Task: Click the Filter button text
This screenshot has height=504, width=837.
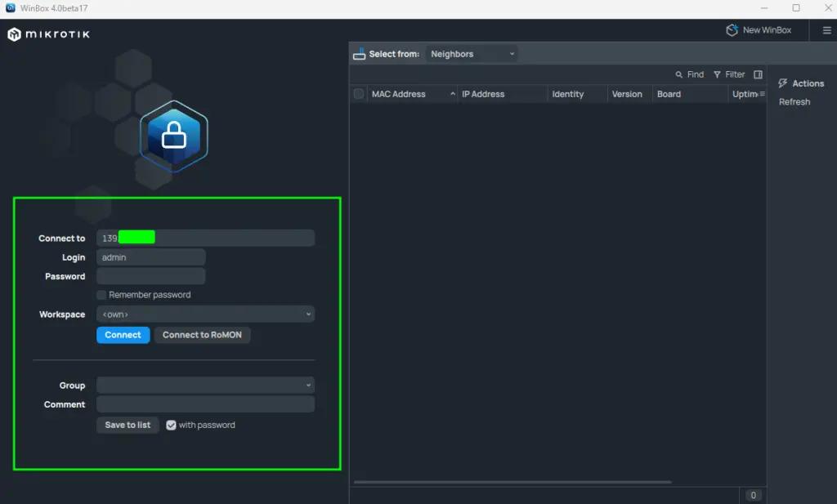Action: click(x=735, y=74)
